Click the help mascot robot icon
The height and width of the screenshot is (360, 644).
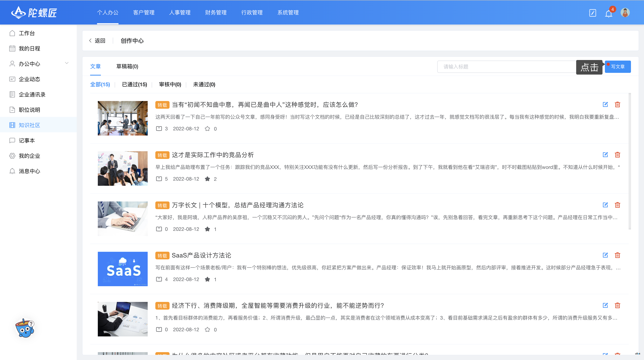pyautogui.click(x=25, y=328)
